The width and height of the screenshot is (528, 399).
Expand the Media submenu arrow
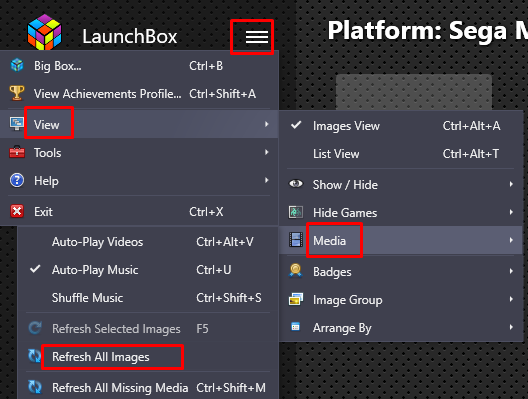(x=511, y=240)
